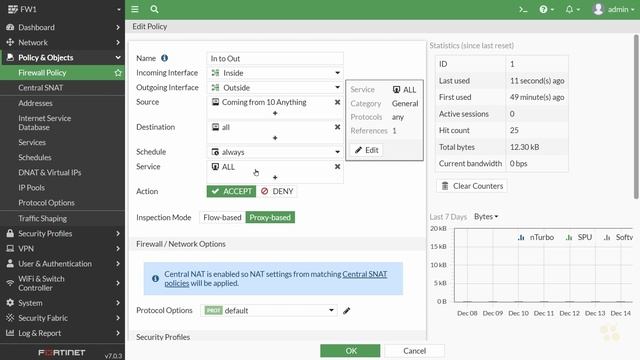Click the nTurbo legend chart icon

click(521, 237)
